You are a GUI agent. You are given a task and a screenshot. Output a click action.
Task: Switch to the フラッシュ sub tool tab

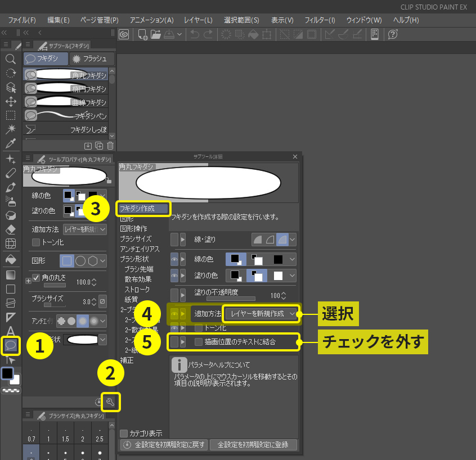pyautogui.click(x=93, y=59)
